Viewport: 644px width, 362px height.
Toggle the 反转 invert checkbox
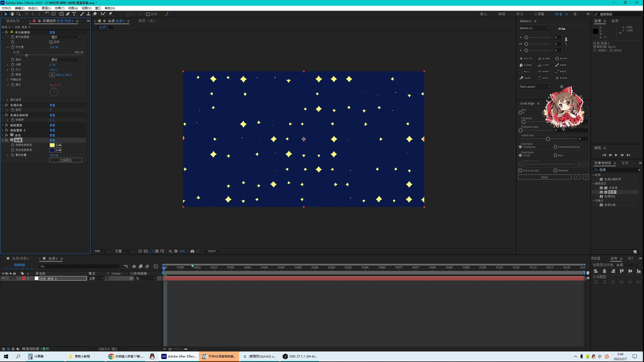[x=51, y=42]
